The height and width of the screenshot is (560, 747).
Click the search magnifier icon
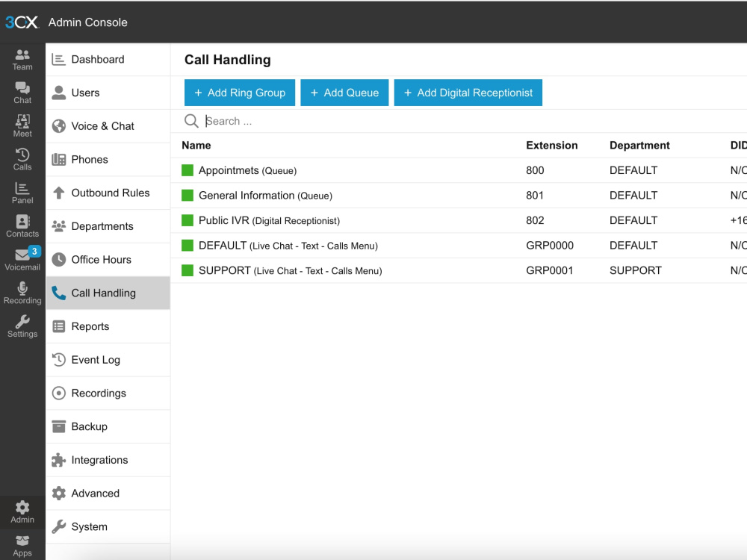click(x=191, y=121)
